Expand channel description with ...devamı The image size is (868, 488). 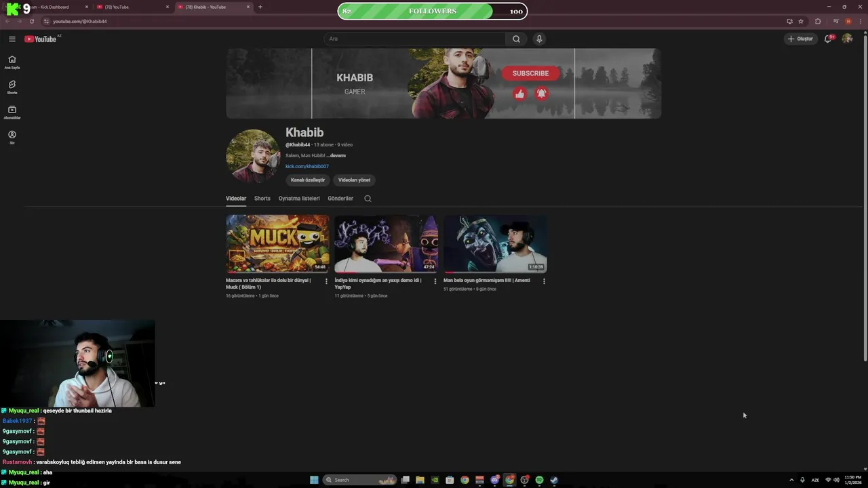pos(336,155)
